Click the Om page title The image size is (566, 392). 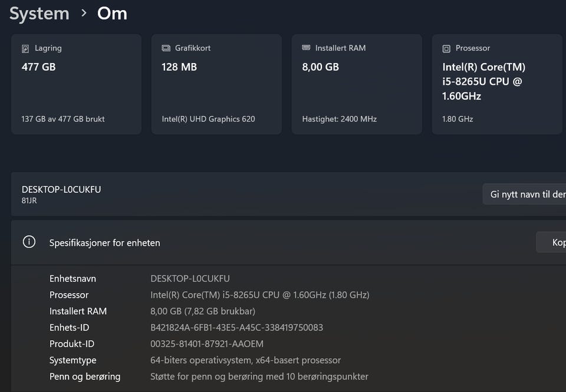coord(112,13)
